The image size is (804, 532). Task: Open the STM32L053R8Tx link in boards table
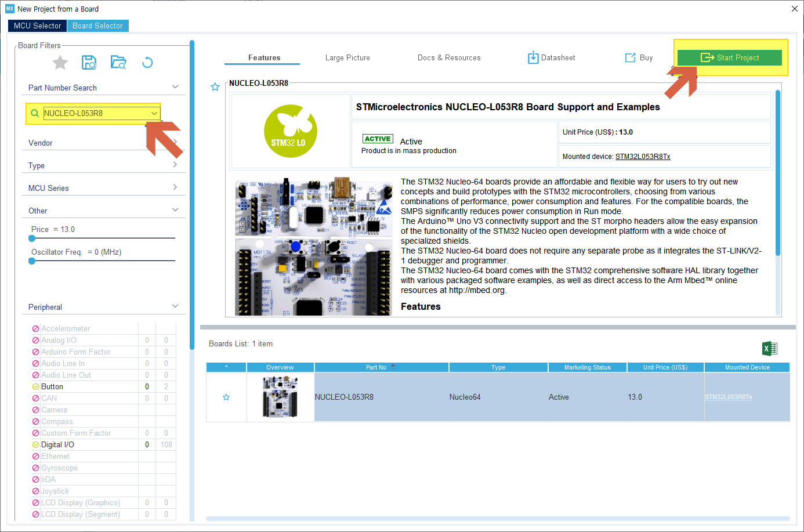[x=729, y=397]
